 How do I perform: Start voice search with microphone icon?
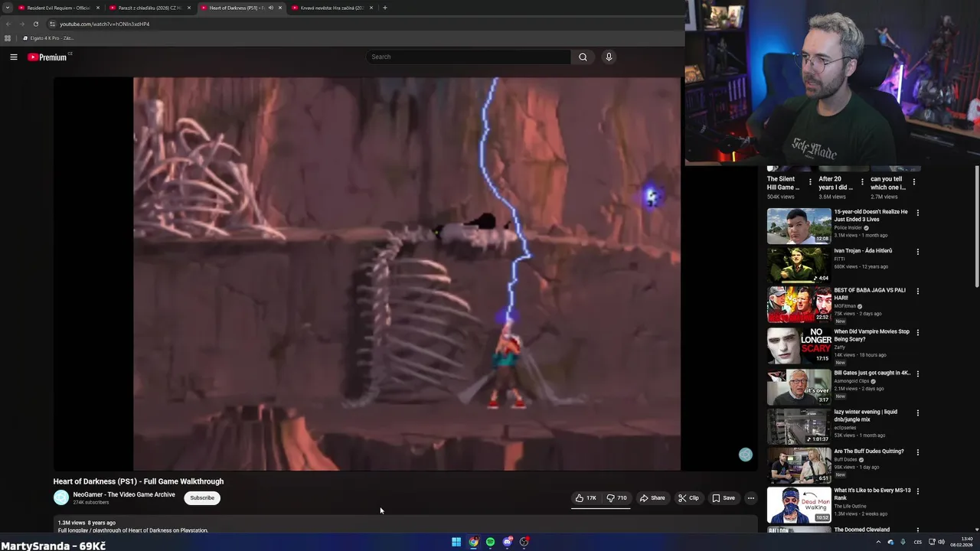(609, 57)
